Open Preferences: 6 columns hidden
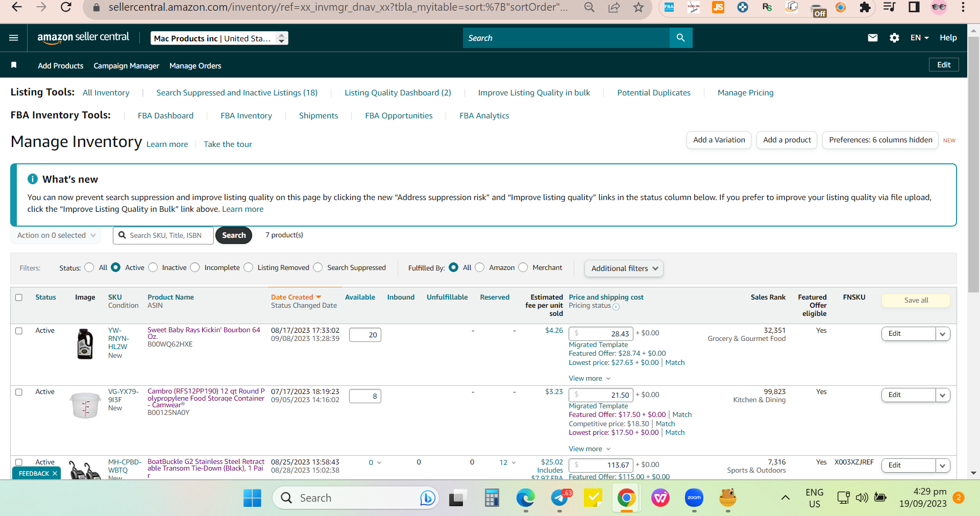Viewport: 980px width, 516px height. pyautogui.click(x=880, y=140)
